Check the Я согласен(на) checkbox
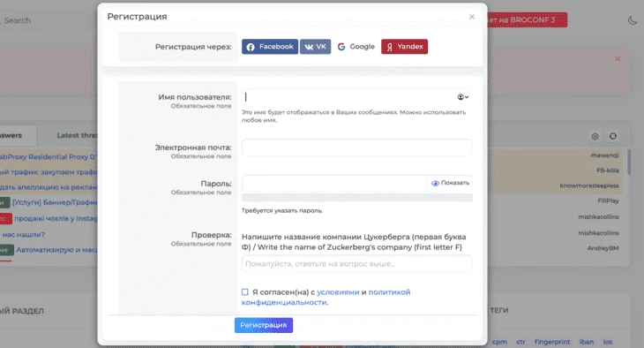The width and height of the screenshot is (644, 348). 244,292
